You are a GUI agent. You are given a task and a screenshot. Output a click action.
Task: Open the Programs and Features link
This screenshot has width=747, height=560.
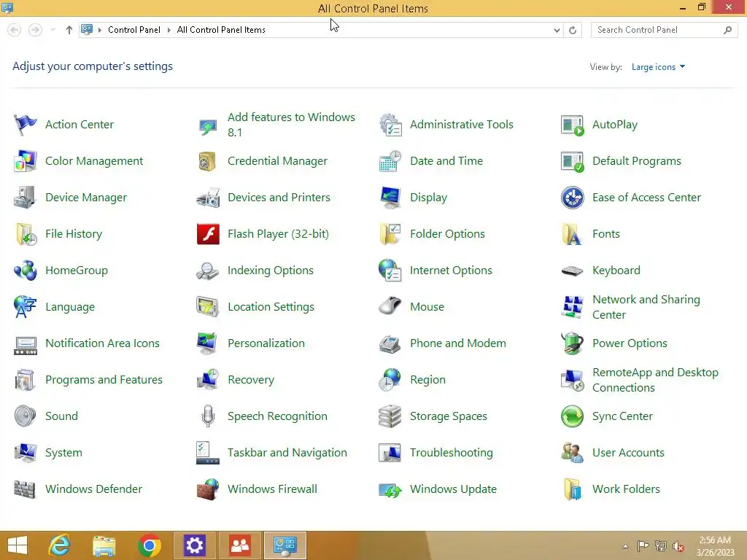[x=104, y=379]
